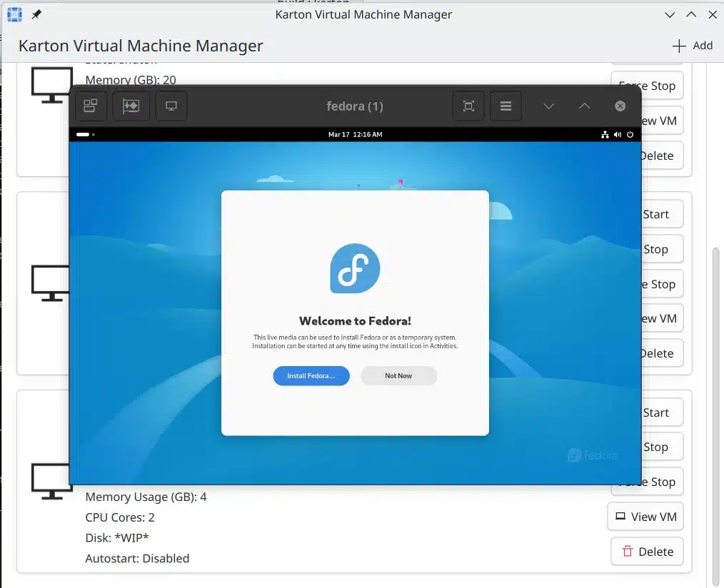This screenshot has height=588, width=724.
Task: Minimize the fedora (1) viewer window
Action: tap(548, 106)
